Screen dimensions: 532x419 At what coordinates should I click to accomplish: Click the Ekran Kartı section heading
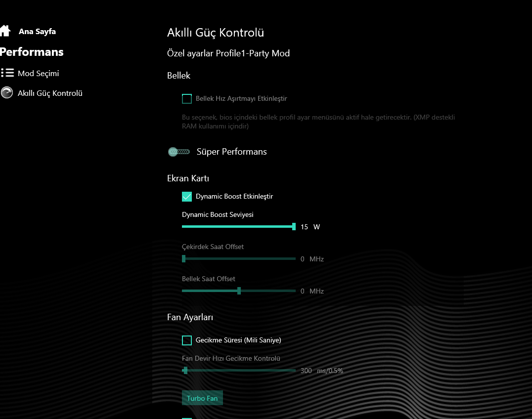tap(188, 178)
